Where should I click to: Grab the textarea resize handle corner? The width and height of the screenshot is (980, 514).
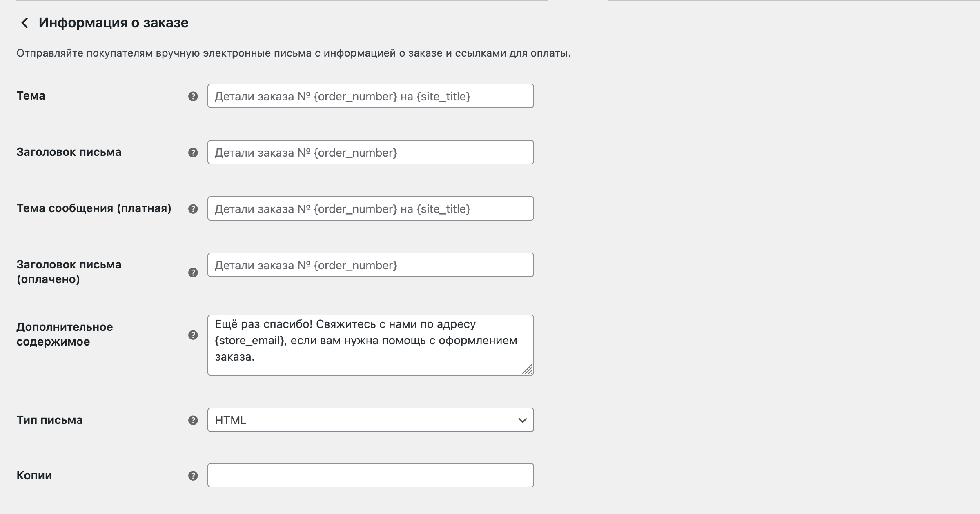528,370
